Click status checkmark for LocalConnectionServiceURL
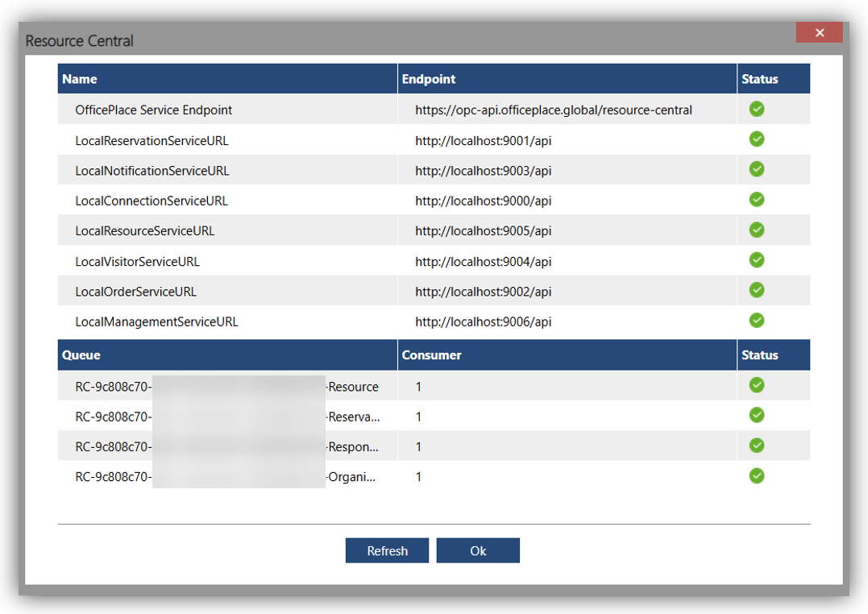This screenshot has height=614, width=868. [x=757, y=199]
